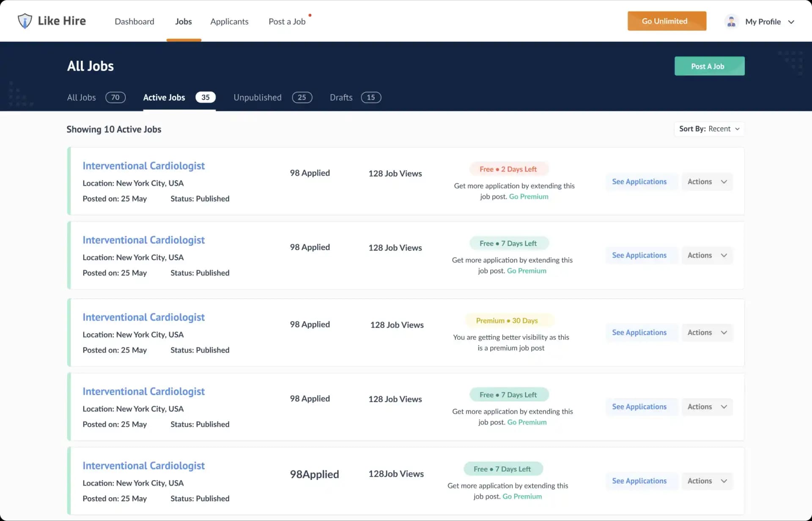
Task: See Applications for the first job
Action: point(639,182)
